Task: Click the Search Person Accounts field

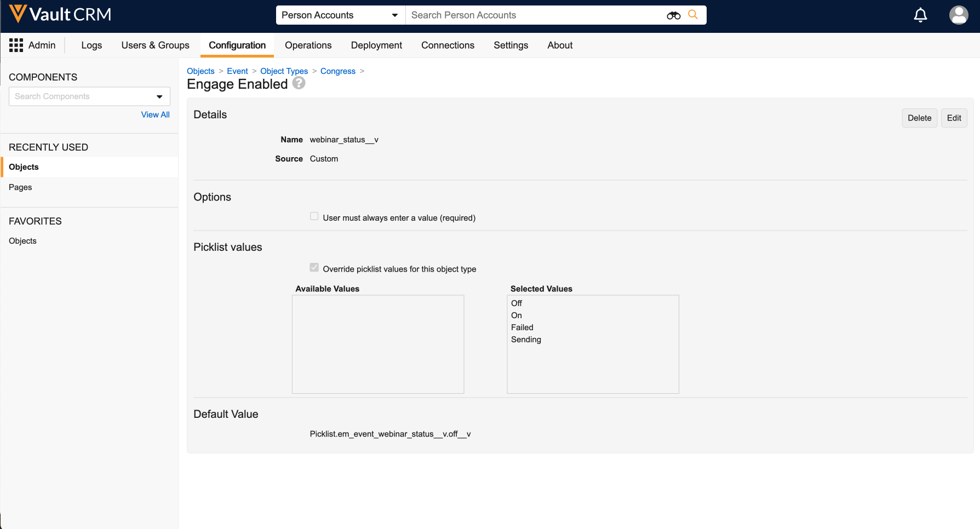Action: (534, 15)
